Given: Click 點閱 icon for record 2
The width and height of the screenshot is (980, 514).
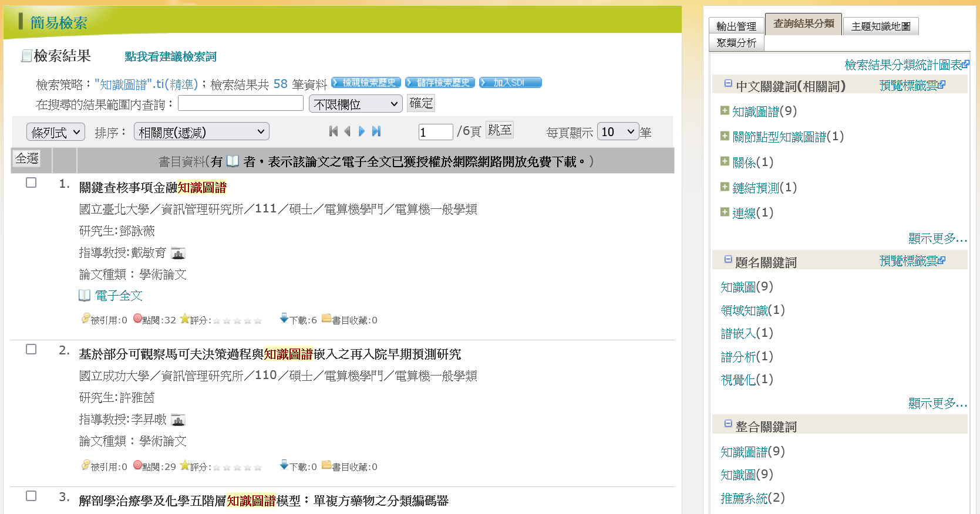Looking at the screenshot, I should (x=137, y=465).
